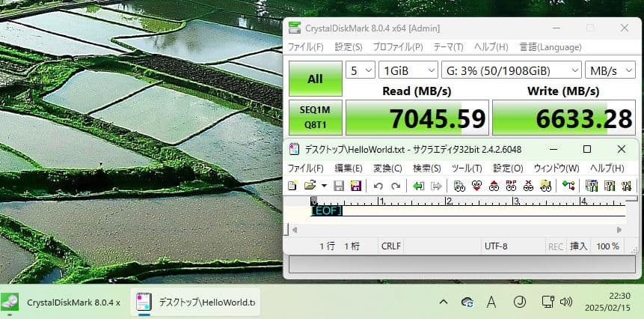
Task: Click the CrystalDiskMark title bar icon
Action: tap(295, 28)
